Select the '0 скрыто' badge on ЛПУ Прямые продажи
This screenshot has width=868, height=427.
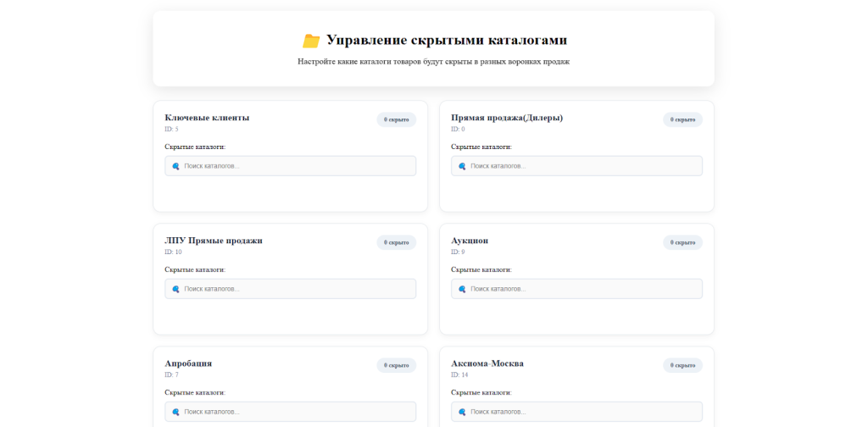pyautogui.click(x=396, y=242)
